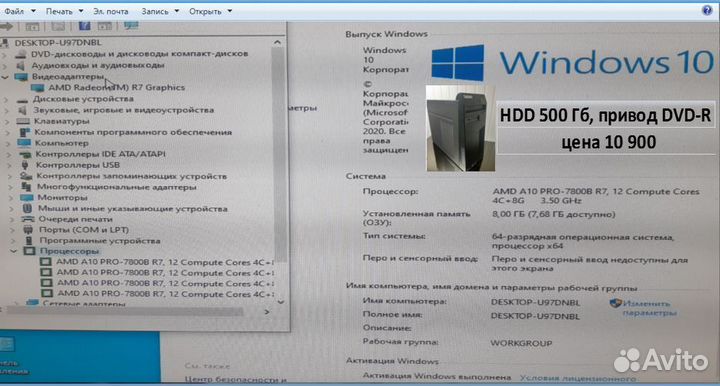Viewport: 720px width, 386px height.
Task: Click the Многофункциональные адаптеры icon
Action: pyautogui.click(x=26, y=187)
